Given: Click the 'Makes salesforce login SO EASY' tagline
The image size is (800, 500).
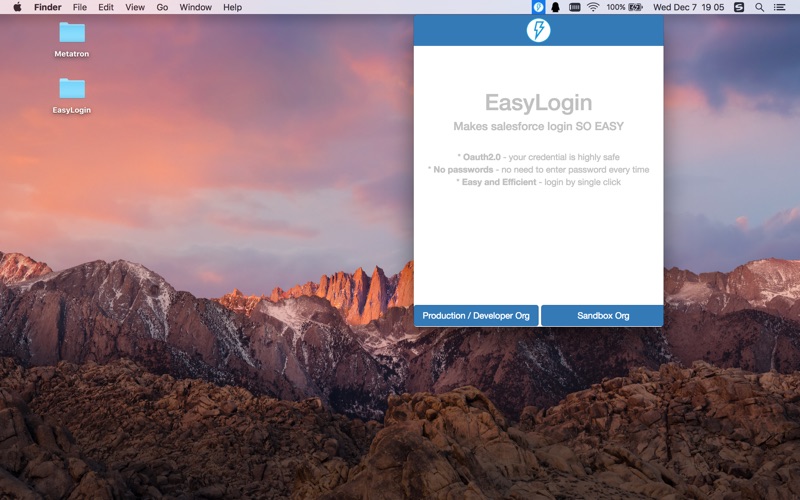Looking at the screenshot, I should pyautogui.click(x=538, y=126).
